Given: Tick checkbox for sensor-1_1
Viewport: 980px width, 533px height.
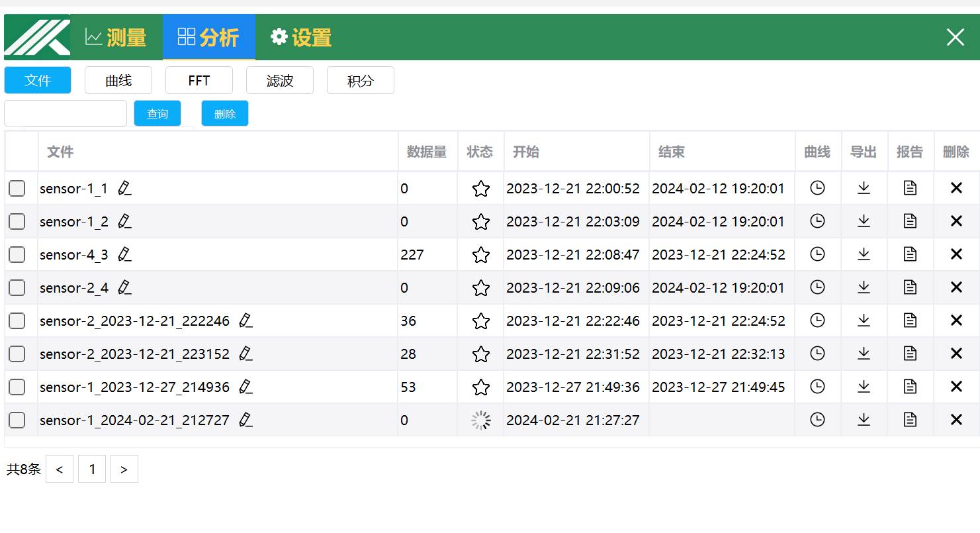Looking at the screenshot, I should pyautogui.click(x=17, y=189).
